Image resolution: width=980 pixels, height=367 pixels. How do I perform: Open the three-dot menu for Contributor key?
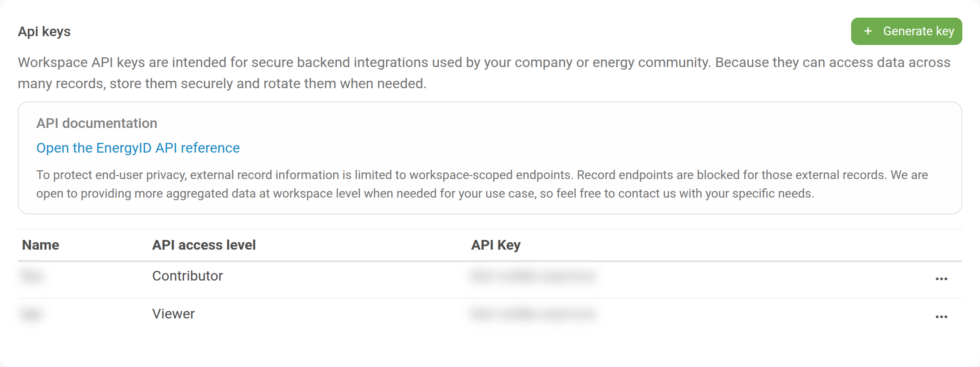941,279
